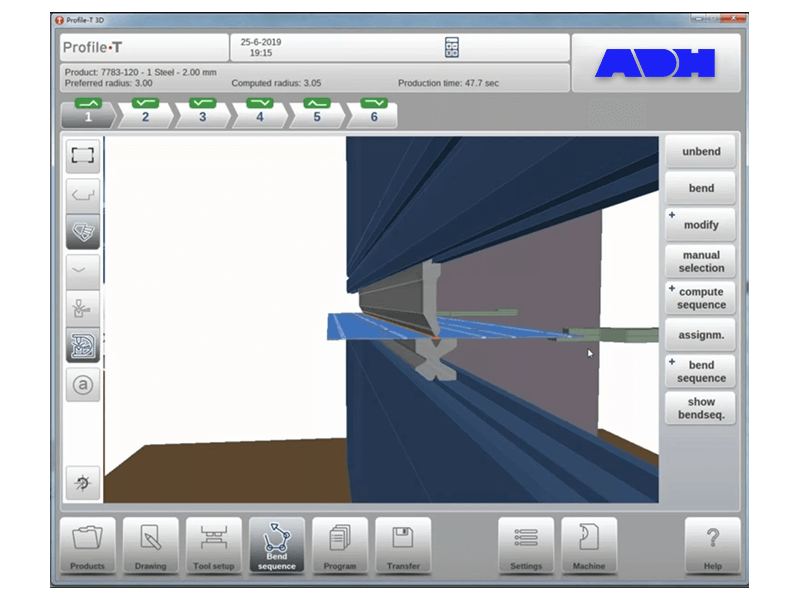Toggle the backgauge finger view button
The image size is (800, 600).
point(83,308)
